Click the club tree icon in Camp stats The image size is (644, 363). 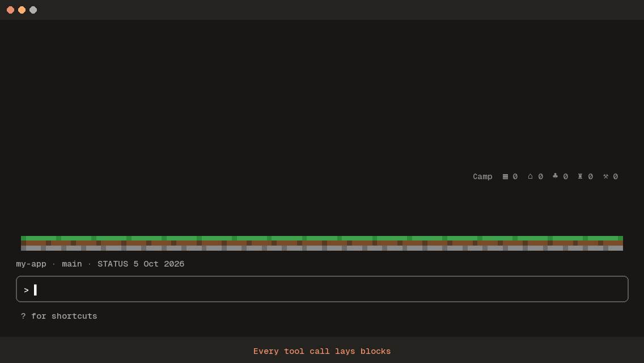pyautogui.click(x=556, y=176)
